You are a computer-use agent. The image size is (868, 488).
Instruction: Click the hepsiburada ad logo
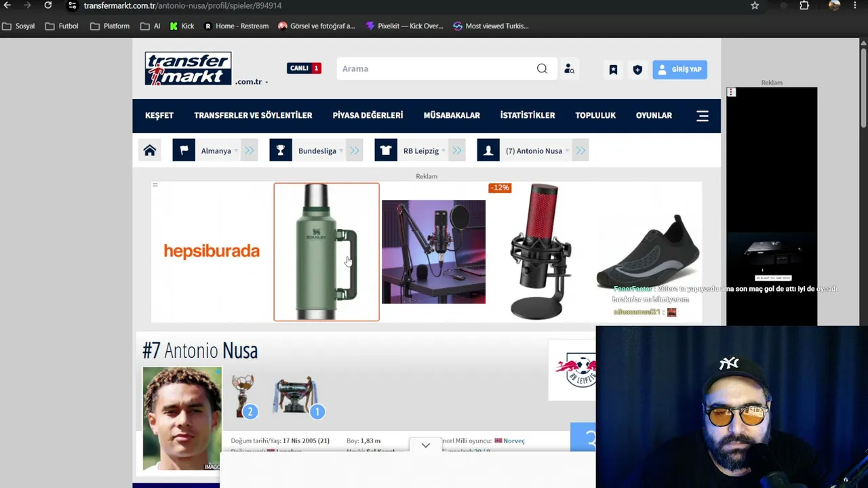(x=212, y=251)
